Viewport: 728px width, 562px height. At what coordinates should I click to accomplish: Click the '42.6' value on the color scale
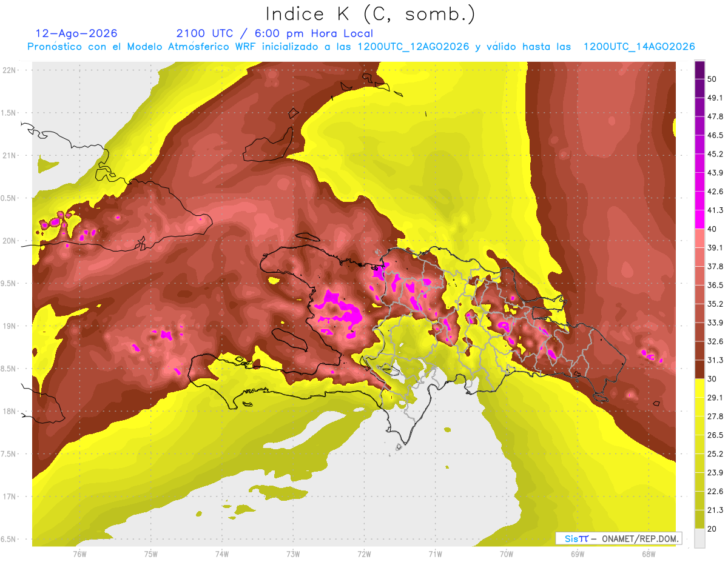pos(715,192)
